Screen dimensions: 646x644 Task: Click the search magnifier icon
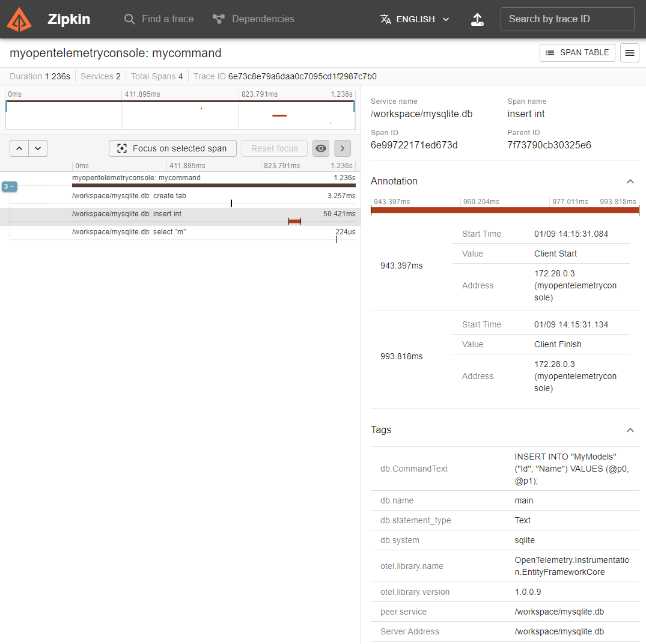click(x=129, y=19)
